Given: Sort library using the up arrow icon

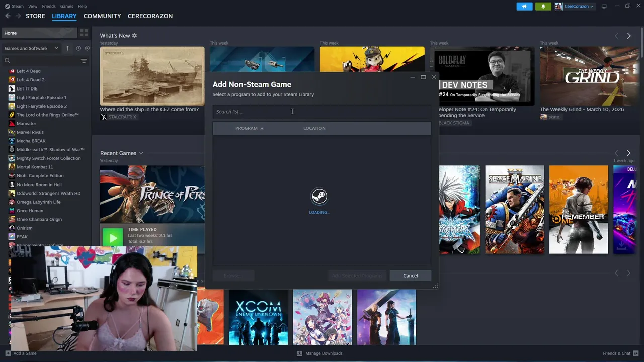Looking at the screenshot, I should pos(67,48).
